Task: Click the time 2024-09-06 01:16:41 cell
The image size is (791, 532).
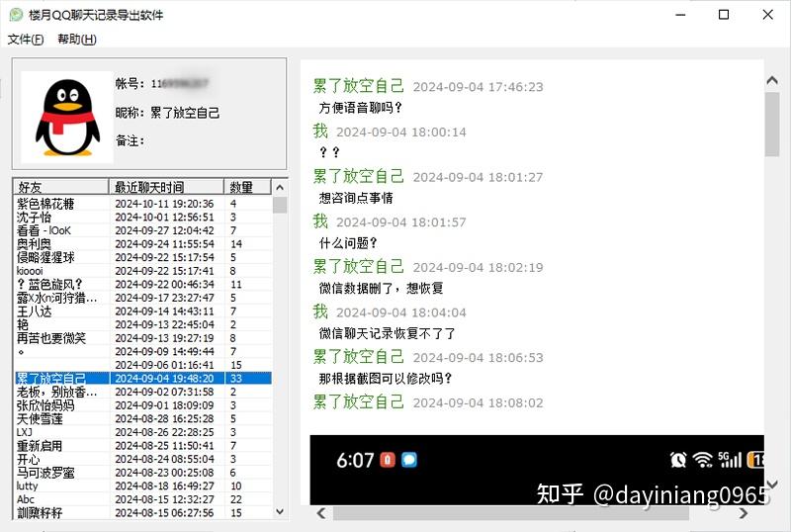Action: click(164, 365)
